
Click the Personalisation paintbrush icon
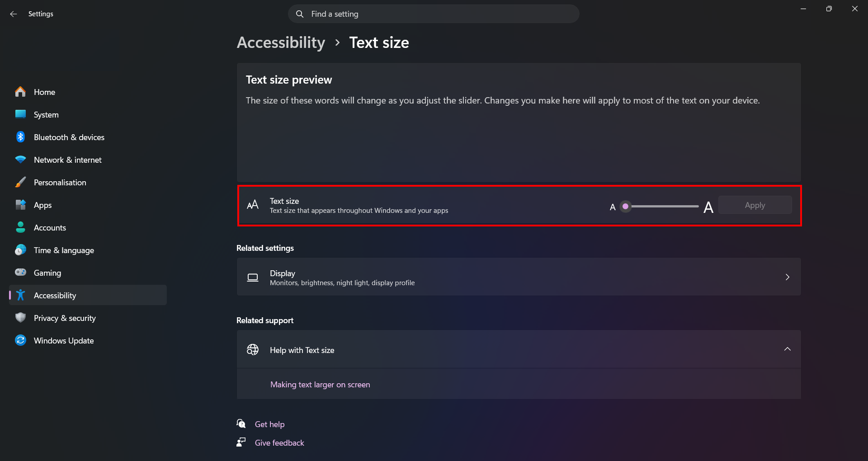pyautogui.click(x=20, y=182)
